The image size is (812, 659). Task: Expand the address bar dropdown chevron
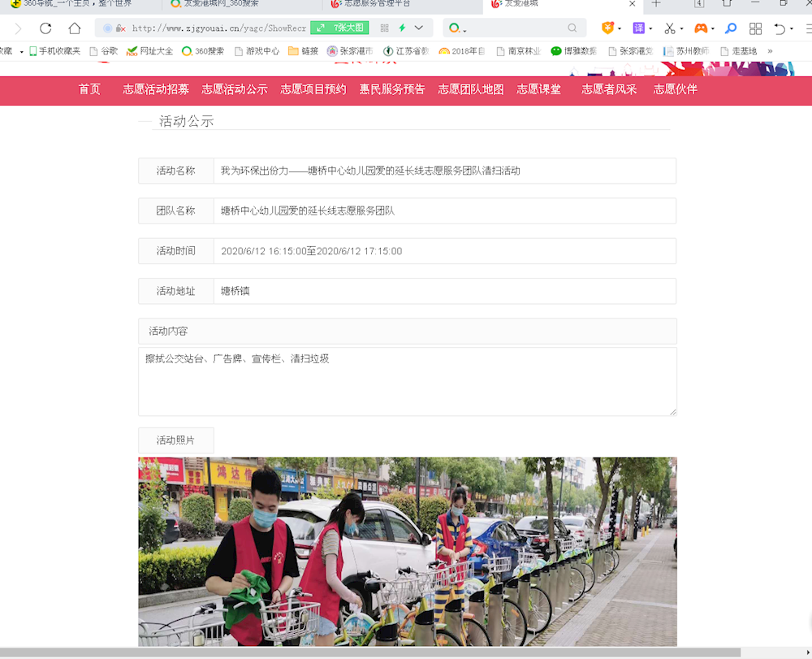[x=417, y=28]
